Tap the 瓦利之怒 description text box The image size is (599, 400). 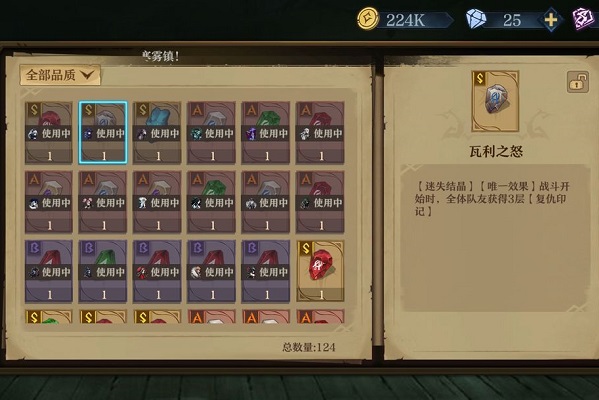click(495, 238)
